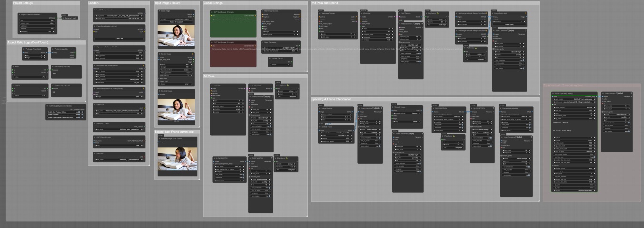The image size is (644, 228).
Task: Click Add Lora in Power Lora Loader
Action: (119, 38)
